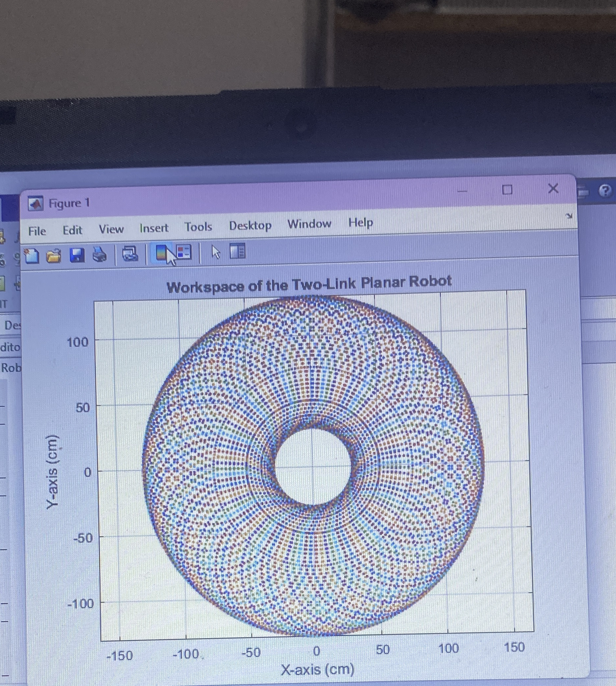The width and height of the screenshot is (616, 686).
Task: Close the Figure 1 window
Action: [553, 188]
